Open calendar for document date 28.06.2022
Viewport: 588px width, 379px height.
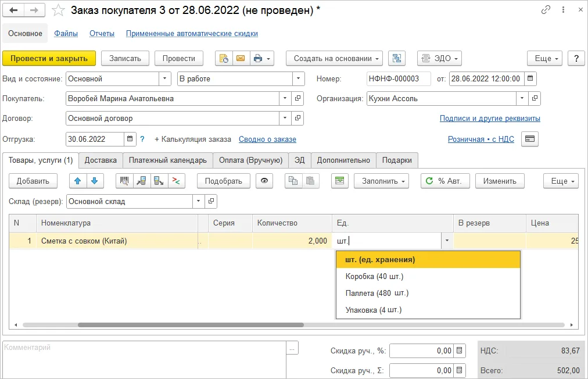(530, 78)
